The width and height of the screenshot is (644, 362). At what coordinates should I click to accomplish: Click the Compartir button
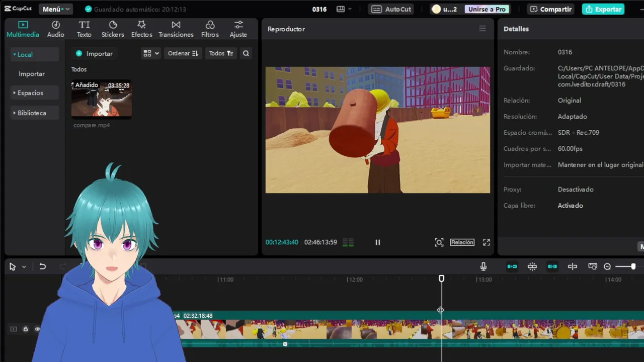click(x=551, y=9)
